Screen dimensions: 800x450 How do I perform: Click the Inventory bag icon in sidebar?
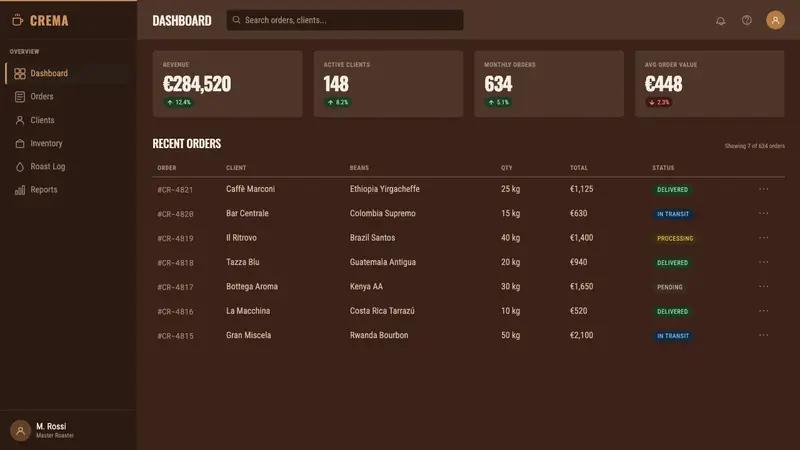pos(20,143)
